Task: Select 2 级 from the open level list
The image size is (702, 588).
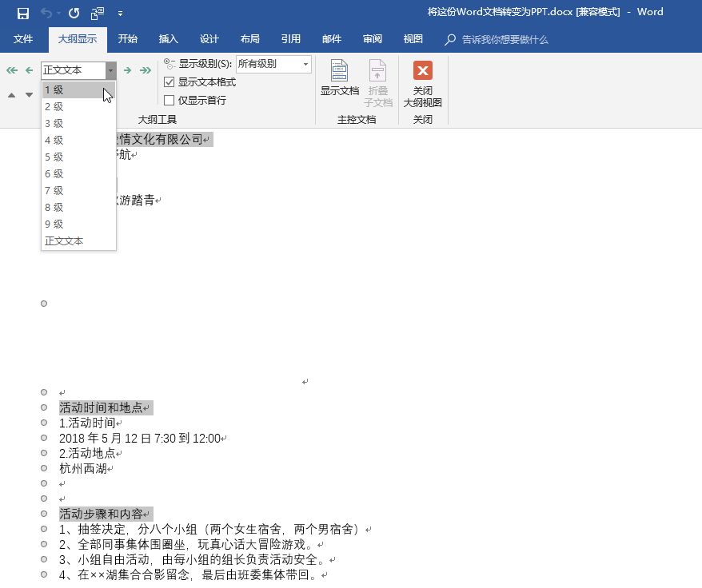Action: 54,106
